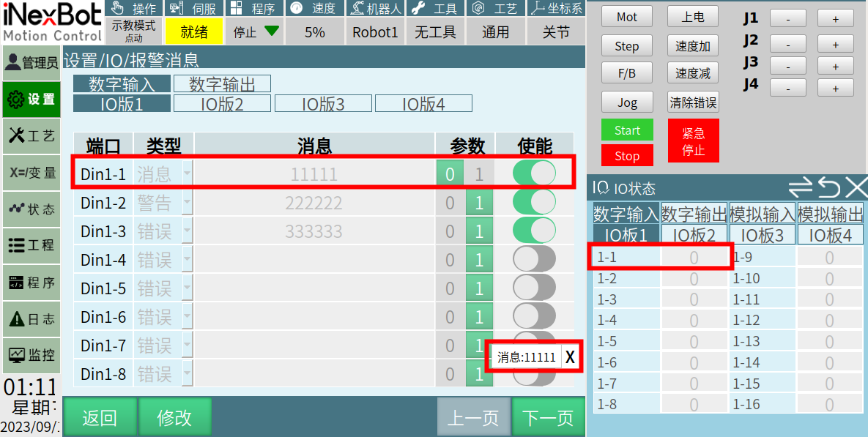This screenshot has width=868, height=437.
Task: Click the 下一页 next page button
Action: coord(548,417)
